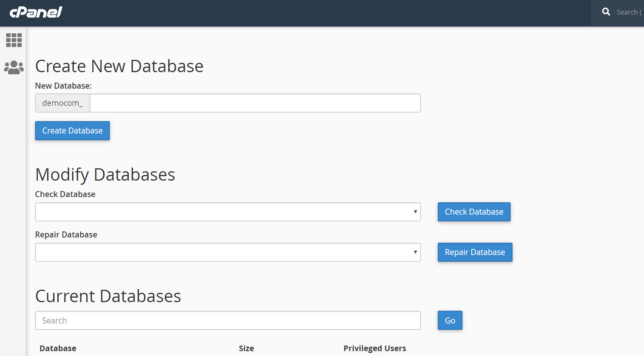Click the Repair Database button
Viewport: 644px width, 356px height.
pyautogui.click(x=474, y=252)
